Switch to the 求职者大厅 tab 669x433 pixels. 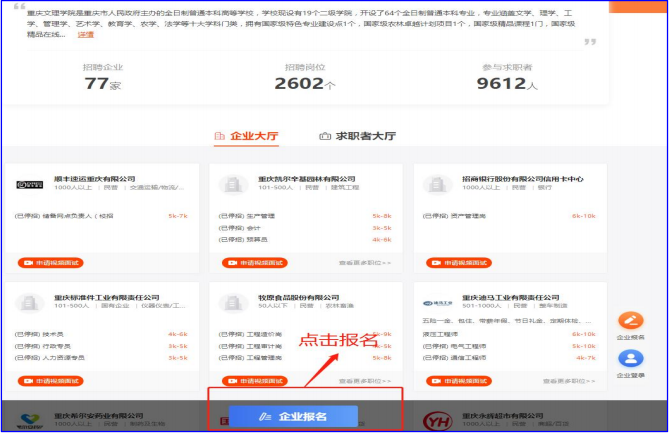357,136
